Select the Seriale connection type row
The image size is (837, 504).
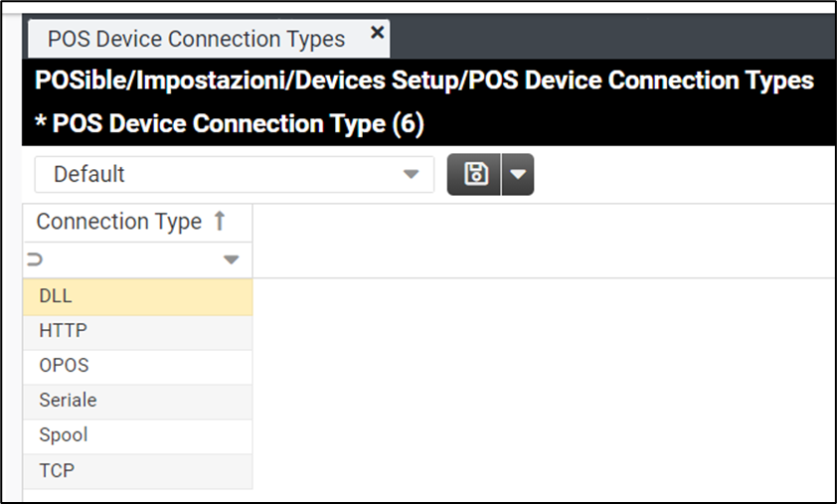click(137, 402)
